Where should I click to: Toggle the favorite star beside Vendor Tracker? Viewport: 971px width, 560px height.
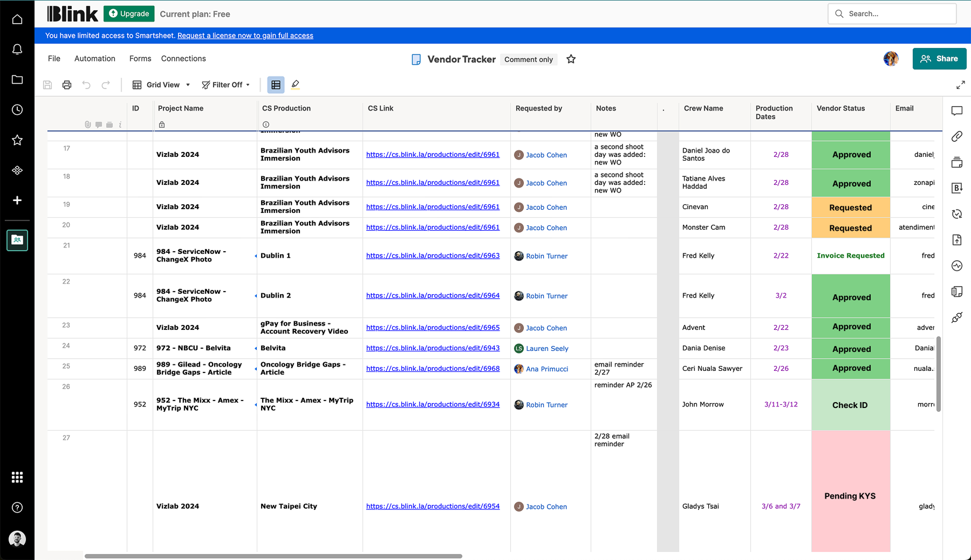[571, 59]
